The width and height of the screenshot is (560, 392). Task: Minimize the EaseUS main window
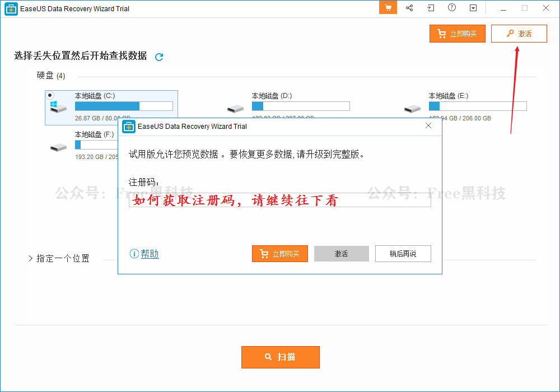point(503,8)
